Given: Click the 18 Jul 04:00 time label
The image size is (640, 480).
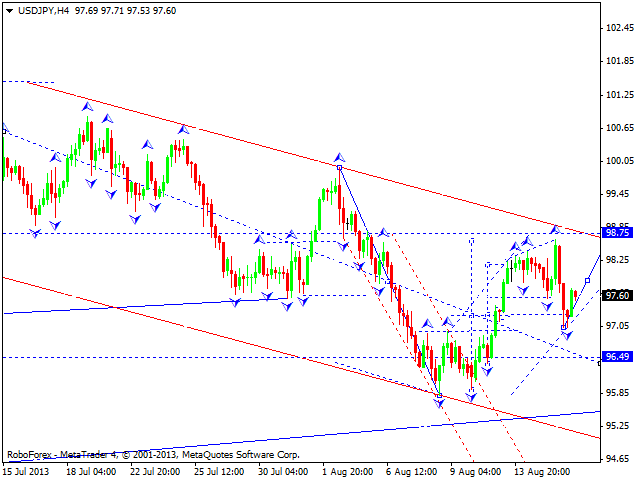Looking at the screenshot, I should click(91, 472).
